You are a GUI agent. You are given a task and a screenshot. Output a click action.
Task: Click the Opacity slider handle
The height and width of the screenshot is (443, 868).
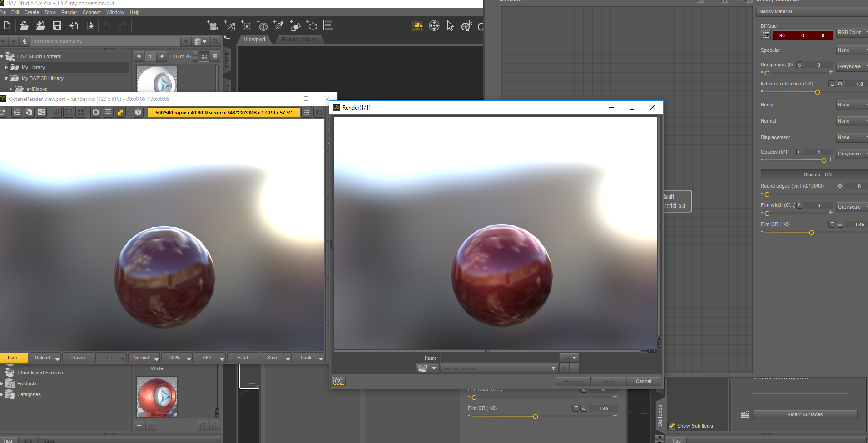click(x=823, y=160)
